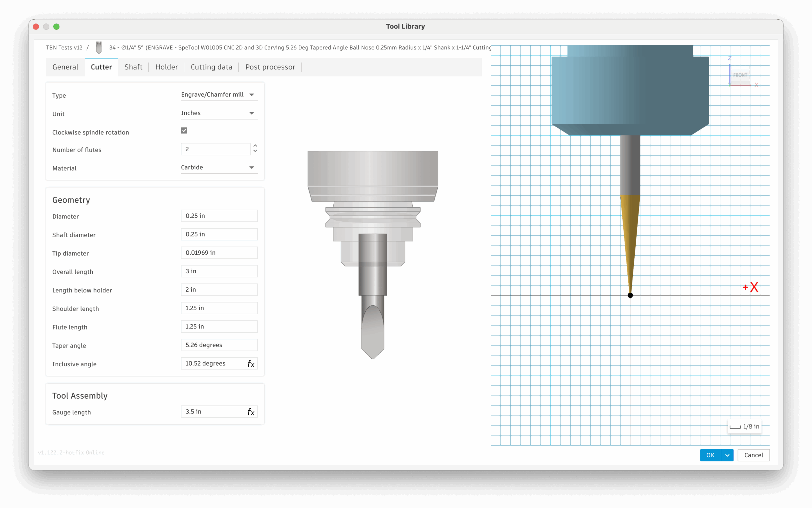This screenshot has height=508, width=812.
Task: Click the Tip diameter input field
Action: (219, 253)
